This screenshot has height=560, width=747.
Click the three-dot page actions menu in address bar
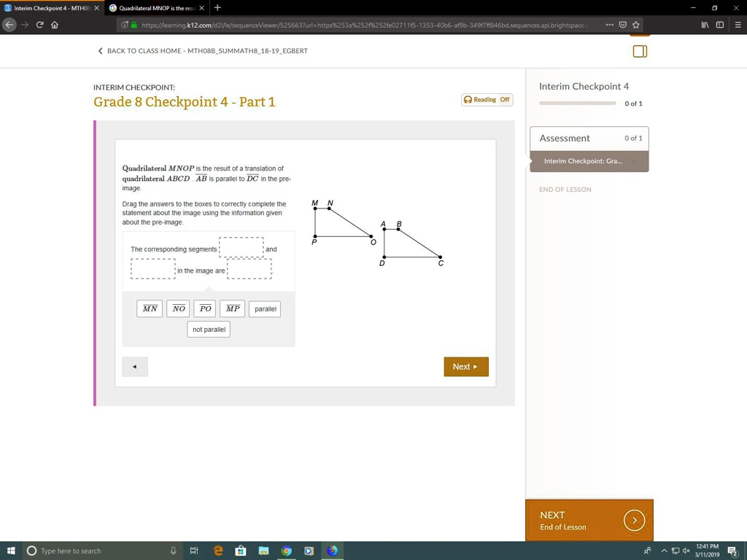pos(609,24)
